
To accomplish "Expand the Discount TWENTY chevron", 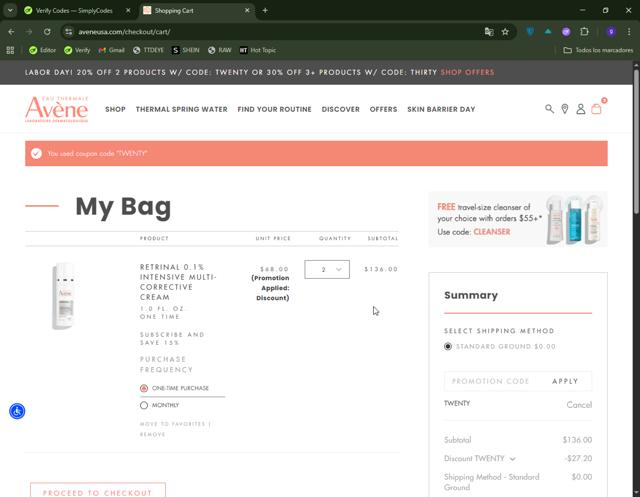I will (x=513, y=459).
